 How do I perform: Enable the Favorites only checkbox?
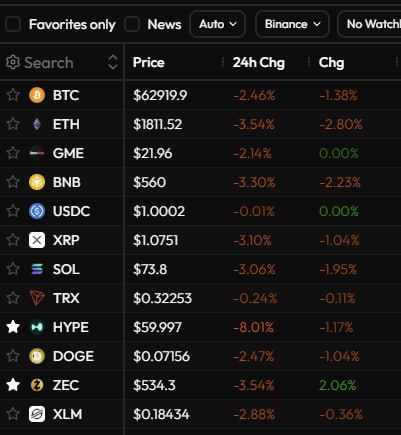(13, 24)
